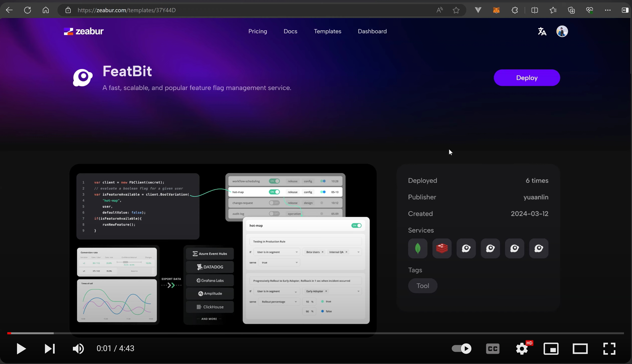Select the MongoDB leaf service icon
The image size is (632, 364).
coord(418,248)
